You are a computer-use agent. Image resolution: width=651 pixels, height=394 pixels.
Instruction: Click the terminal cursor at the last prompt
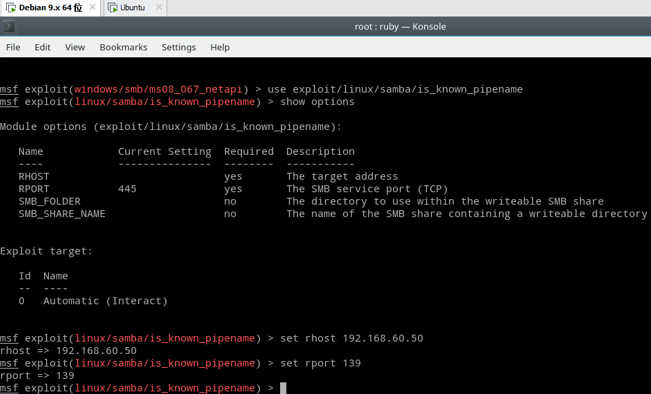[283, 388]
